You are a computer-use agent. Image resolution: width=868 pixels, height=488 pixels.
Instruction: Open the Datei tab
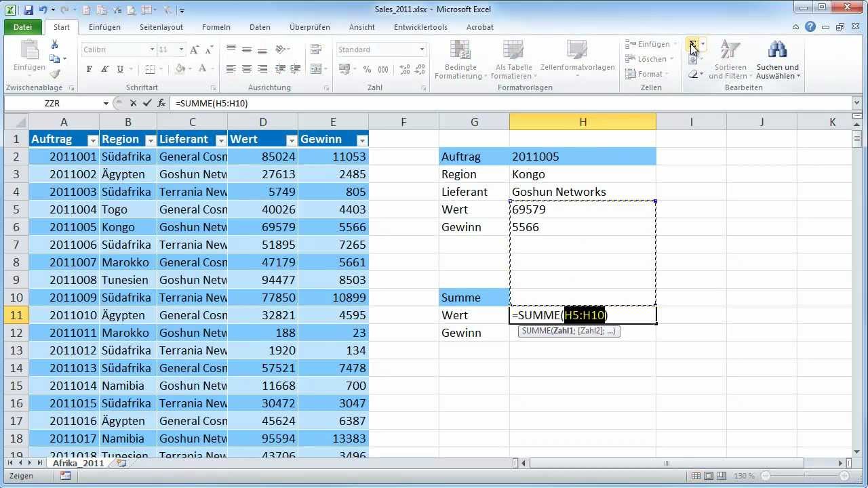click(22, 27)
